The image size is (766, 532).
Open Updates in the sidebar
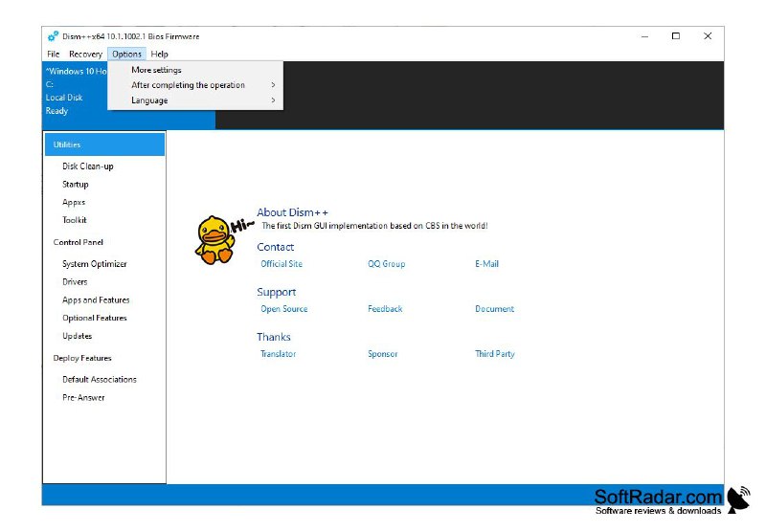78,336
